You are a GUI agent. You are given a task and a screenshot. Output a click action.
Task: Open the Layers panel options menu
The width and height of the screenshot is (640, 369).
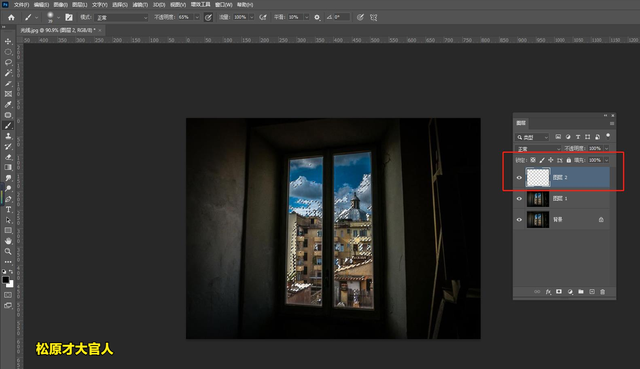pos(611,123)
